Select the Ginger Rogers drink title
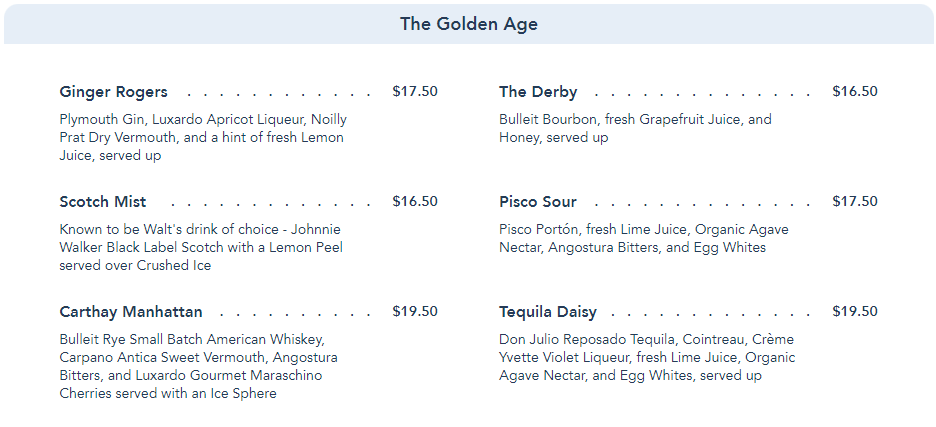The height and width of the screenshot is (427, 936). point(113,92)
